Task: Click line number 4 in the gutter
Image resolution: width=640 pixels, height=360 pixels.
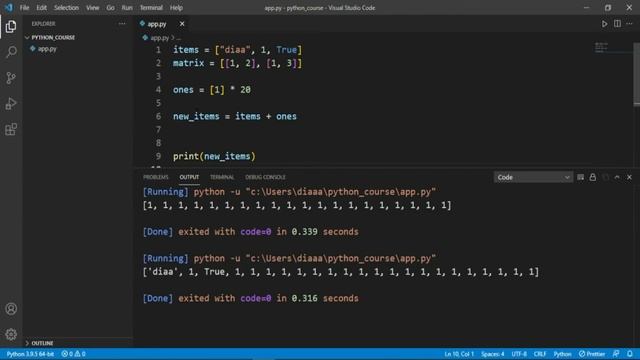Action: pos(158,90)
